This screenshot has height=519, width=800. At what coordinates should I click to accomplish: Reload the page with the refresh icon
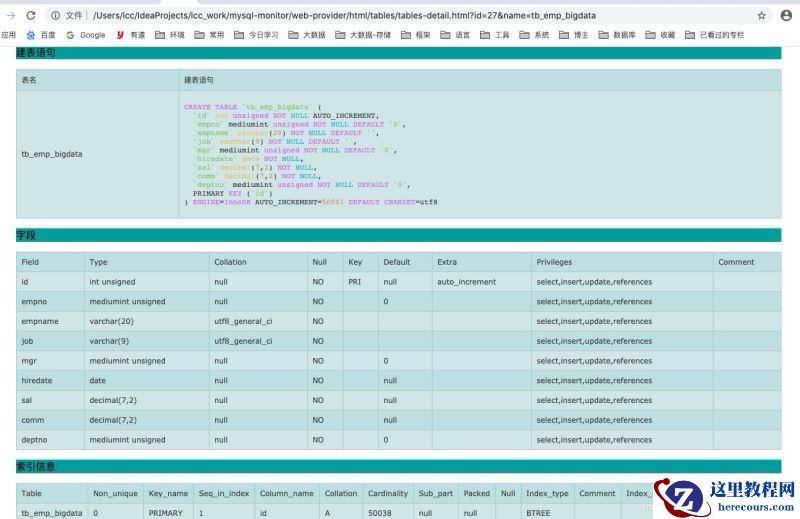coord(31,15)
